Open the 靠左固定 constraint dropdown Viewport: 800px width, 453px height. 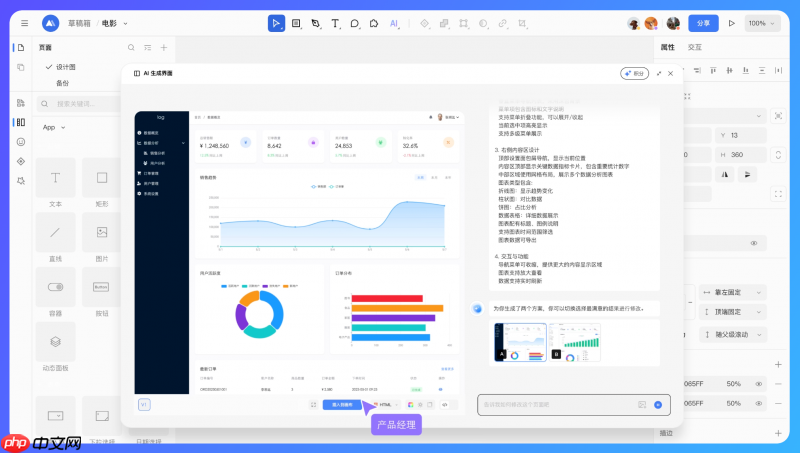pos(732,292)
